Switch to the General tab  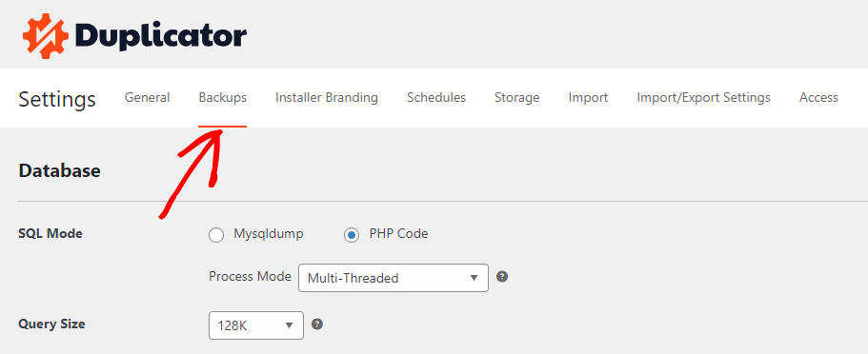(148, 98)
